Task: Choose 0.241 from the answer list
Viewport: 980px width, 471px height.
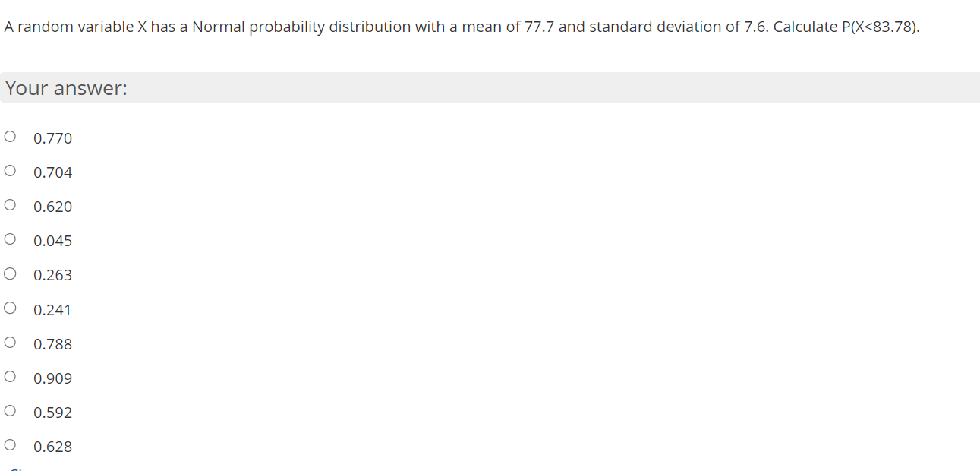Action: [x=10, y=307]
